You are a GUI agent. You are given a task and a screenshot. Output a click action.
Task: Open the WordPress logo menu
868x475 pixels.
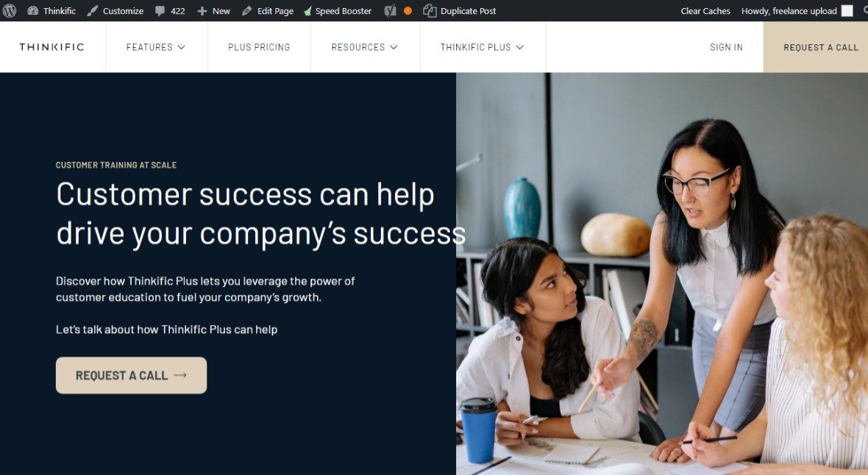click(10, 10)
